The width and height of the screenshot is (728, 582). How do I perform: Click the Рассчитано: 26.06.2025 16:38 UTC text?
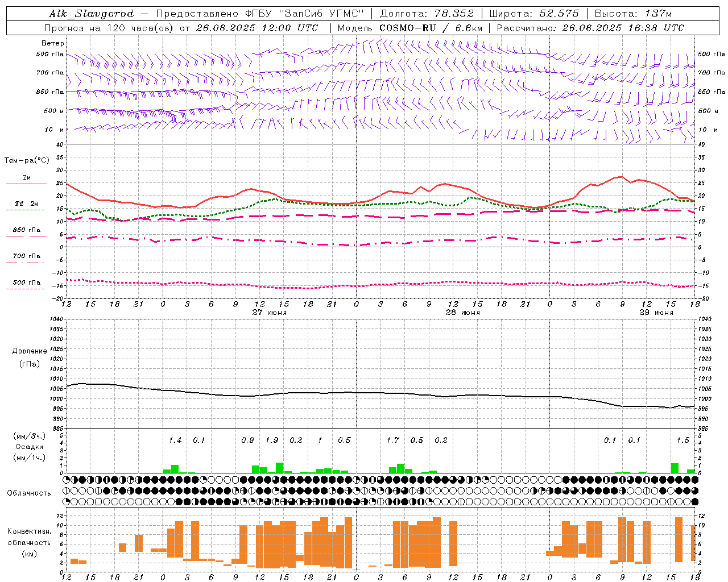(x=590, y=28)
